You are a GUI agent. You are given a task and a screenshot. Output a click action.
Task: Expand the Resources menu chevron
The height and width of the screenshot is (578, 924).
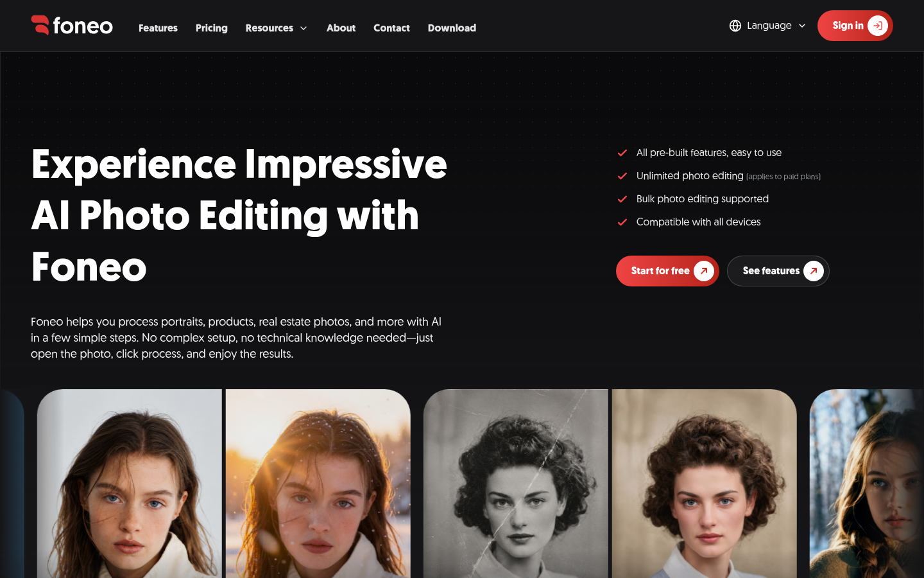pyautogui.click(x=304, y=28)
